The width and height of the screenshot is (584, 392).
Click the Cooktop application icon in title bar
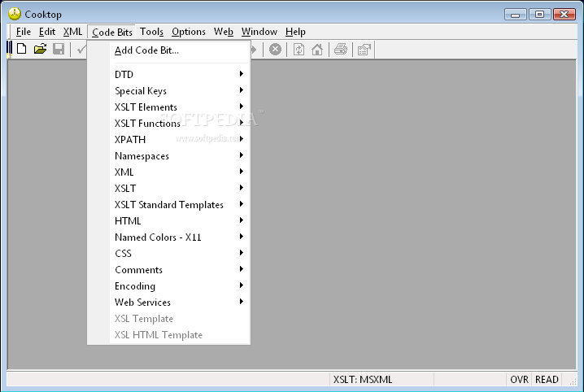15,14
